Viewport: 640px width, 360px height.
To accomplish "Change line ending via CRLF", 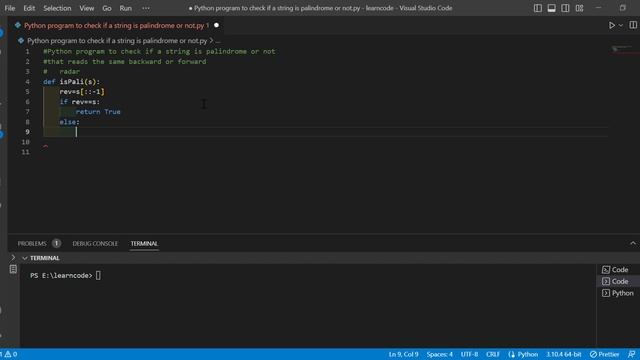I will pos(493,354).
